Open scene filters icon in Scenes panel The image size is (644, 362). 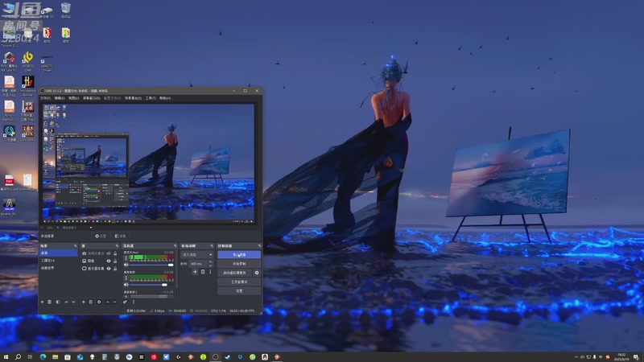58,302
